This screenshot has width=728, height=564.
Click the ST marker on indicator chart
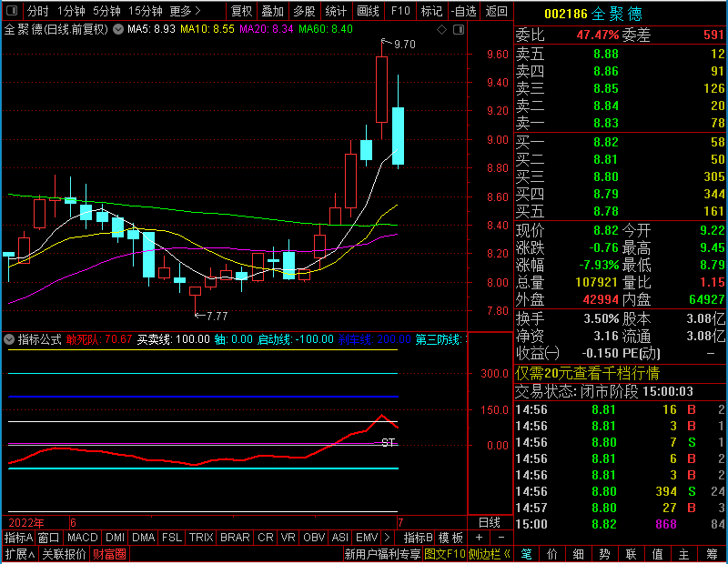tap(389, 443)
